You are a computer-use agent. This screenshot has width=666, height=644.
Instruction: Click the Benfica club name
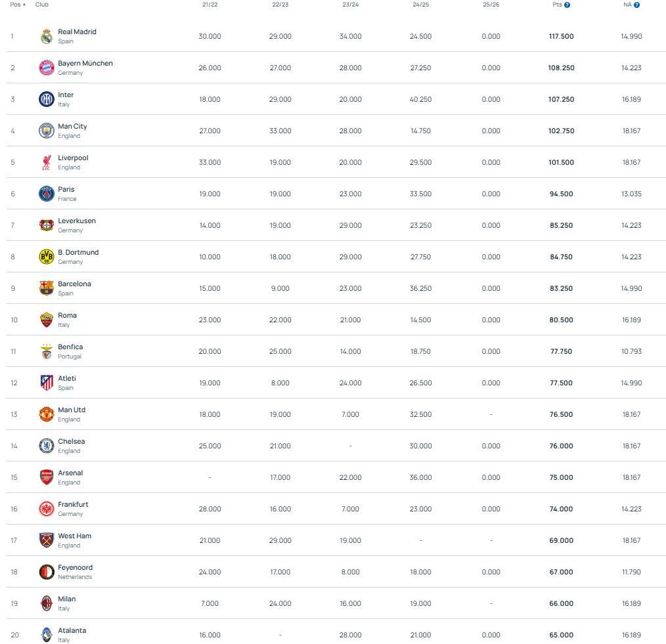(x=70, y=347)
